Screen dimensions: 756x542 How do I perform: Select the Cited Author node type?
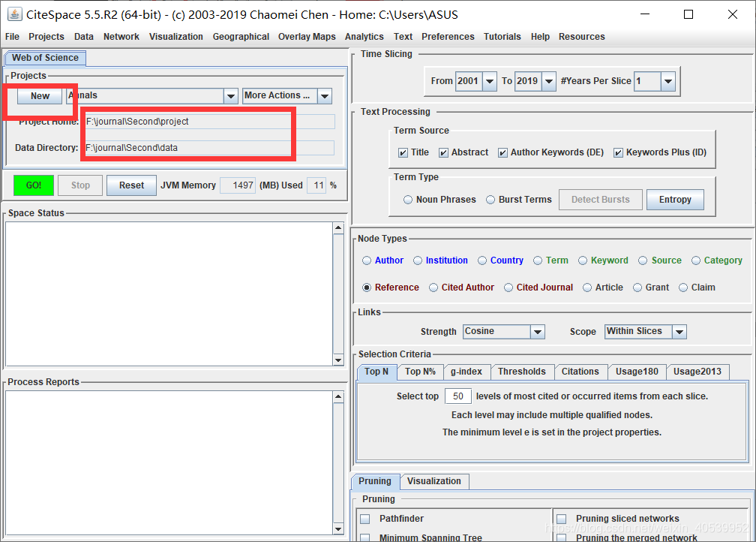click(433, 288)
